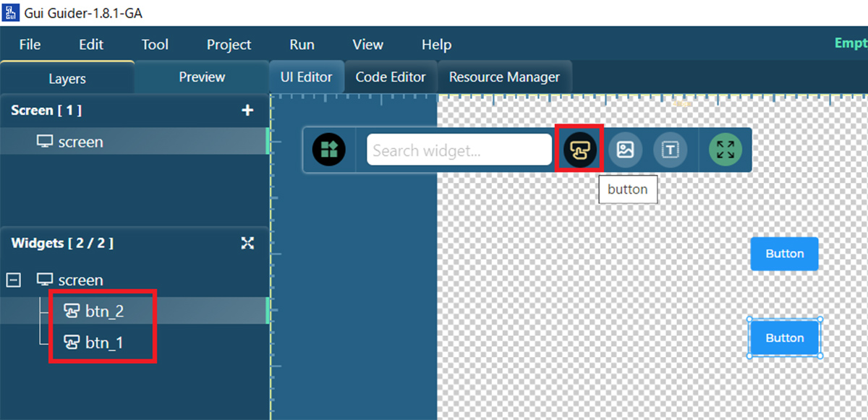Open the Project menu

(x=229, y=45)
